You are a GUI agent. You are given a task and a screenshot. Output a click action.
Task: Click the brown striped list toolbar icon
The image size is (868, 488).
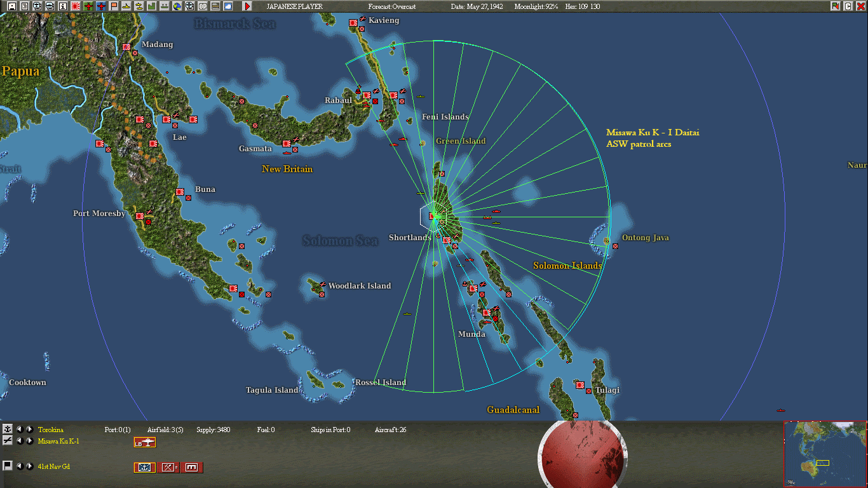tap(215, 6)
